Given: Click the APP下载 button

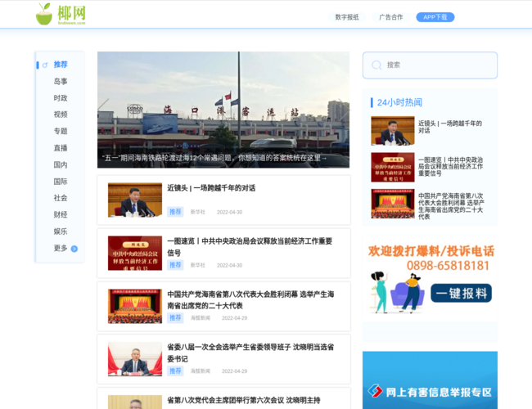Looking at the screenshot, I should (x=435, y=17).
